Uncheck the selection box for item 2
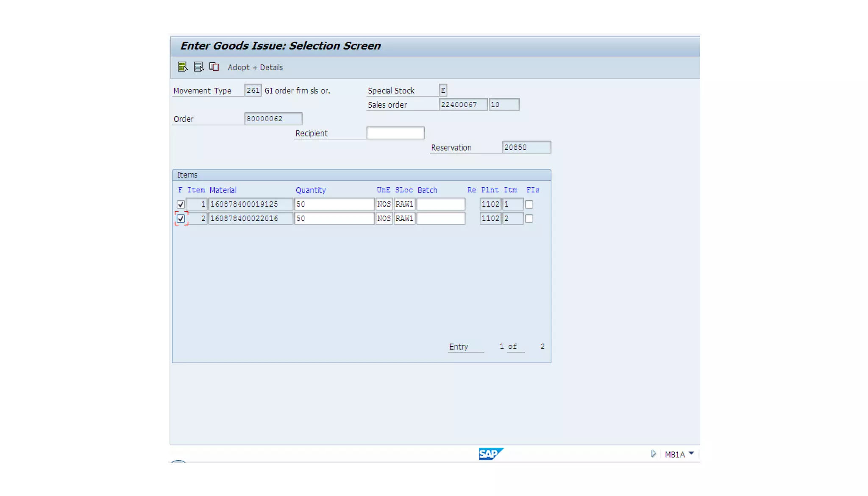The image size is (868, 496). pos(181,219)
